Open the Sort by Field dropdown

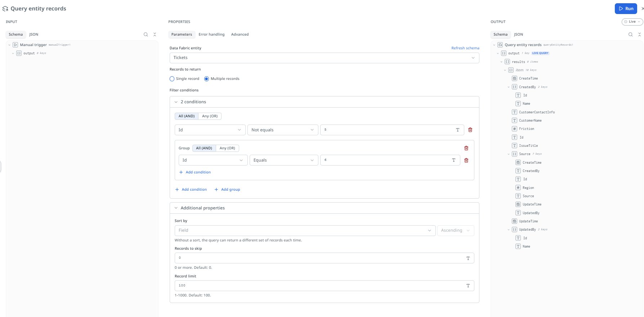click(305, 231)
